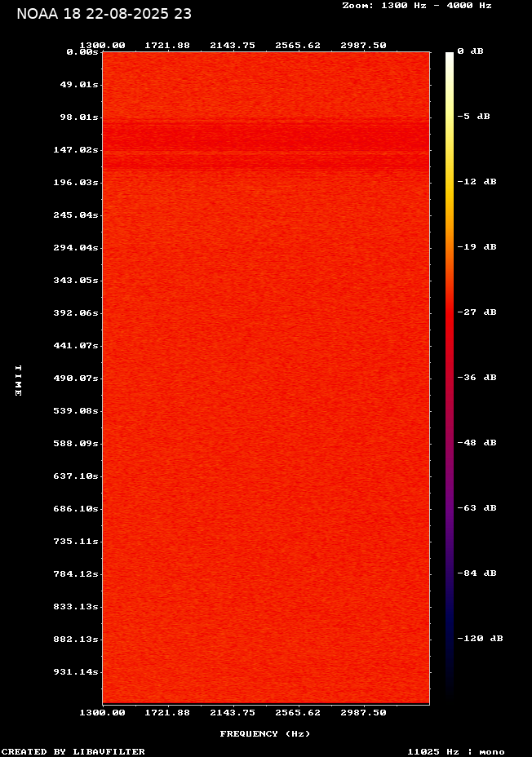This screenshot has height=757, width=532.
Task: Click the top 2565.62 frequency tick label
Action: pos(298,46)
